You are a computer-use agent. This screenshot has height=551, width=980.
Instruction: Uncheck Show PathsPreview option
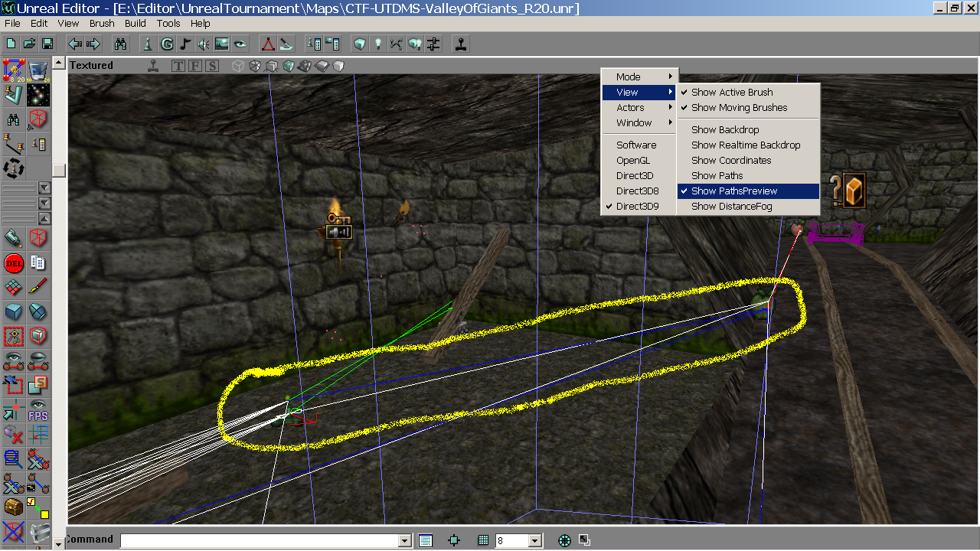(x=749, y=191)
